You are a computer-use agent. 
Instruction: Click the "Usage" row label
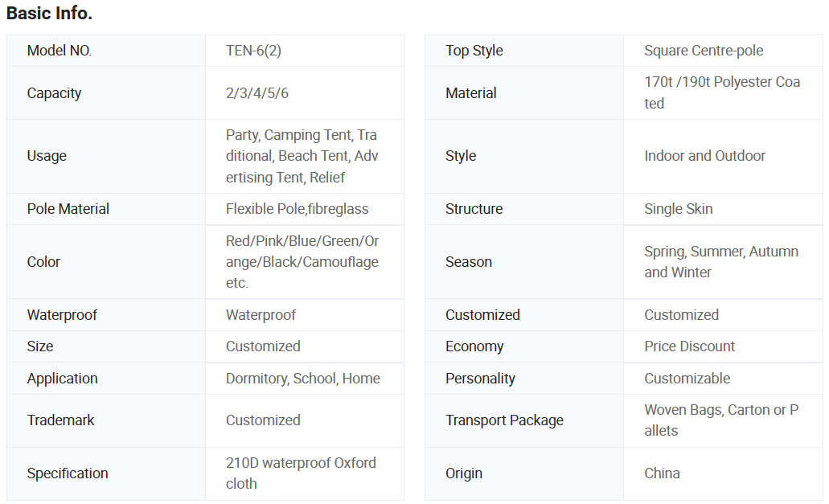(x=47, y=156)
